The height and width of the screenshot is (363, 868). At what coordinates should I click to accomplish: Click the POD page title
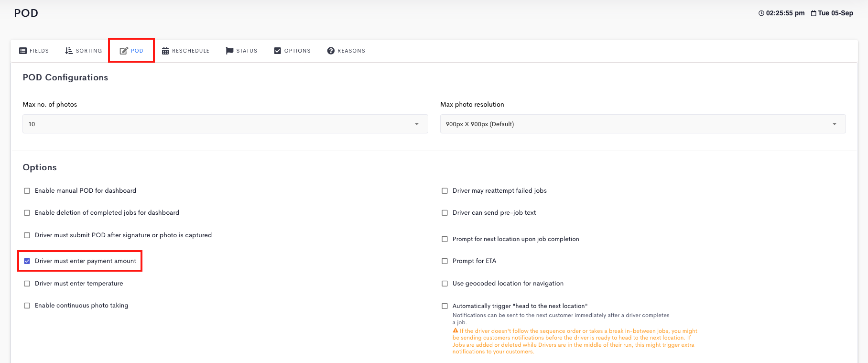[x=26, y=13]
